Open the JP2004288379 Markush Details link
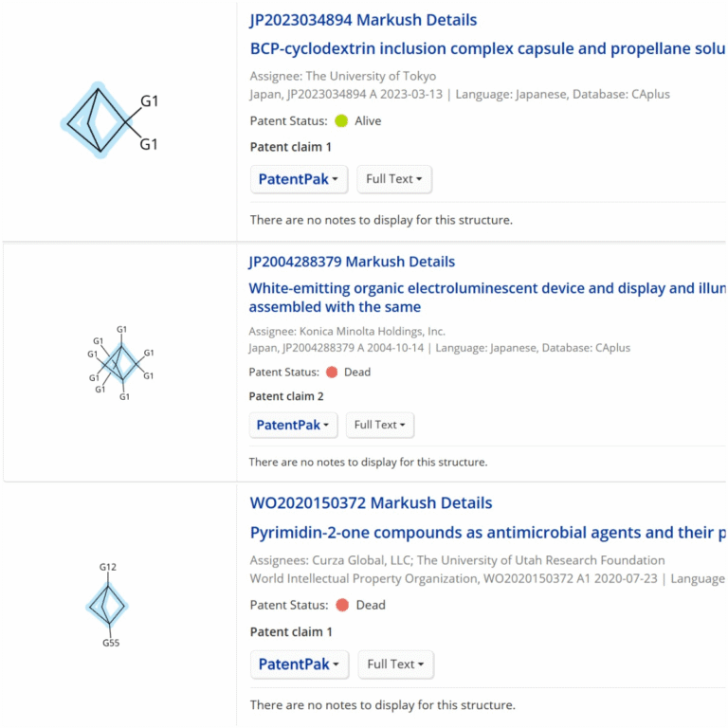The width and height of the screenshot is (728, 728). pos(352,262)
